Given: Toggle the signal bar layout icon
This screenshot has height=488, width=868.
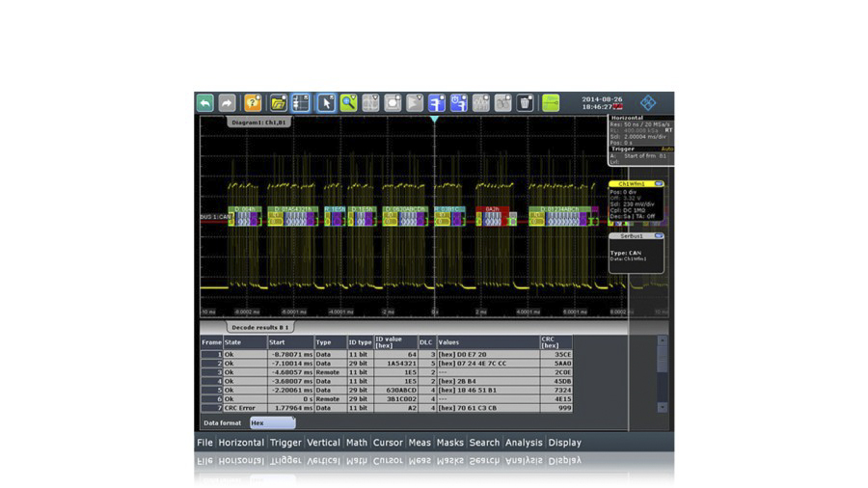Looking at the screenshot, I should coord(301,103).
